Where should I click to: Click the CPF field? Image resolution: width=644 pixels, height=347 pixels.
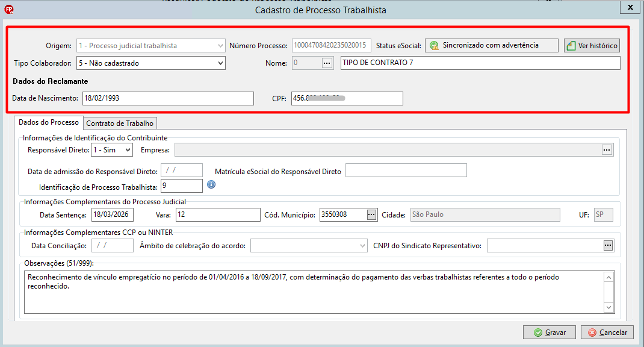pos(347,98)
